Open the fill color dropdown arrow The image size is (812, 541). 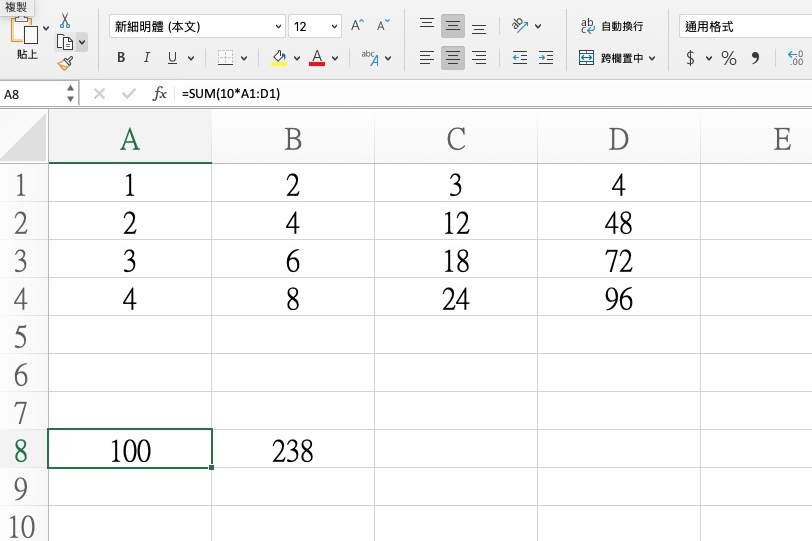[297, 58]
